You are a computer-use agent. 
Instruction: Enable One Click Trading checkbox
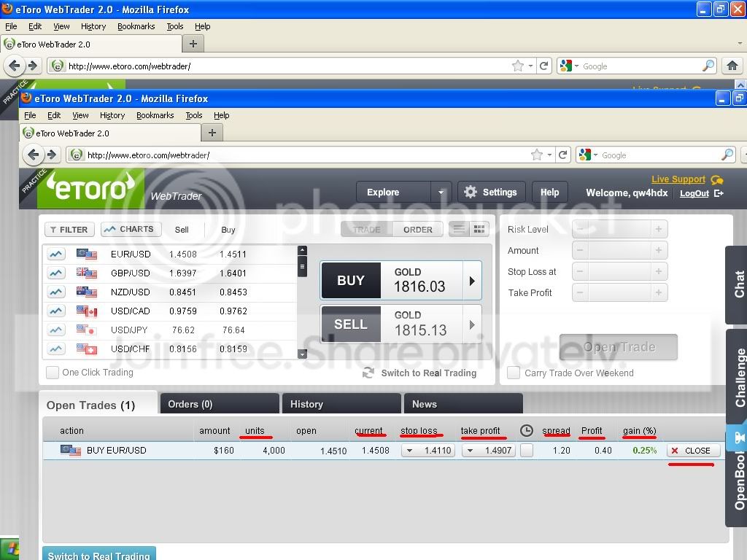[53, 373]
